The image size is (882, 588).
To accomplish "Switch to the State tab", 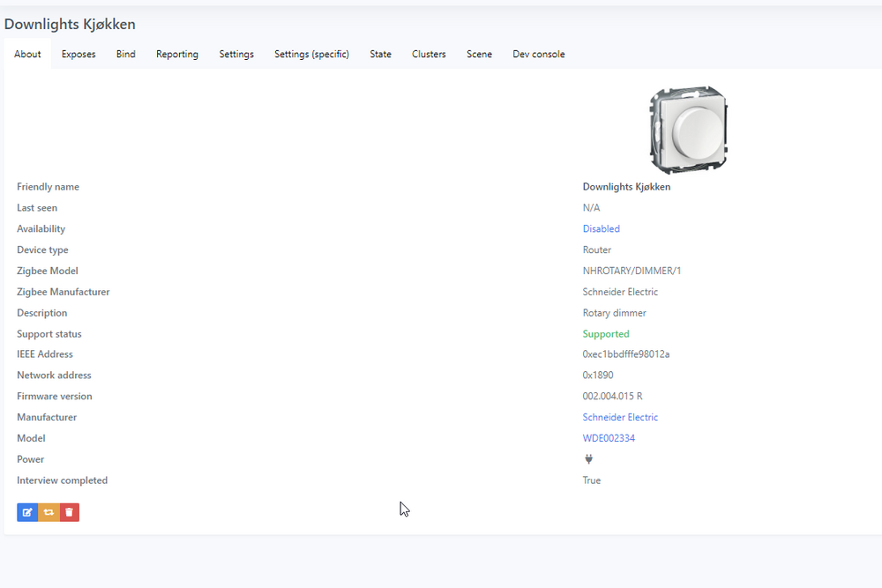I will (x=380, y=54).
